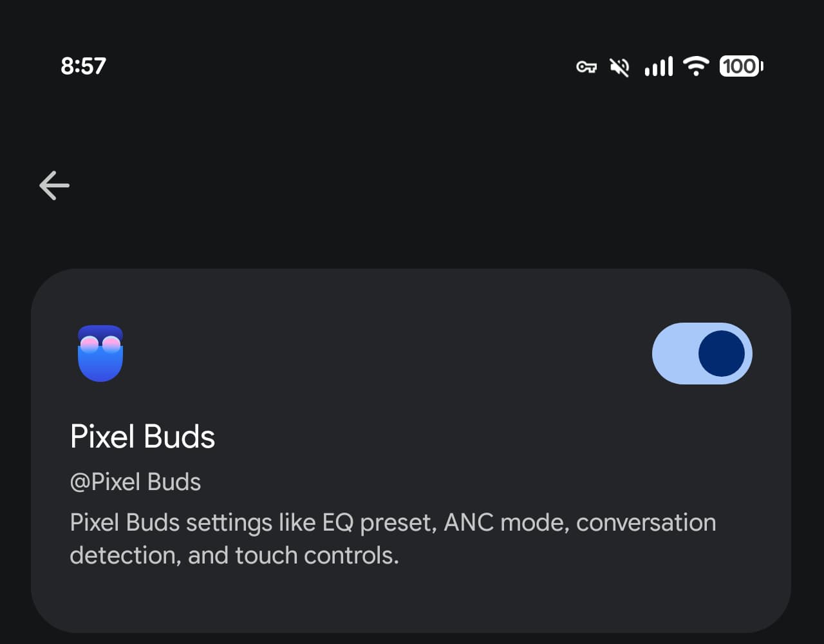This screenshot has height=644, width=824.
Task: Tap the 8:57 clock
Action: [83, 66]
